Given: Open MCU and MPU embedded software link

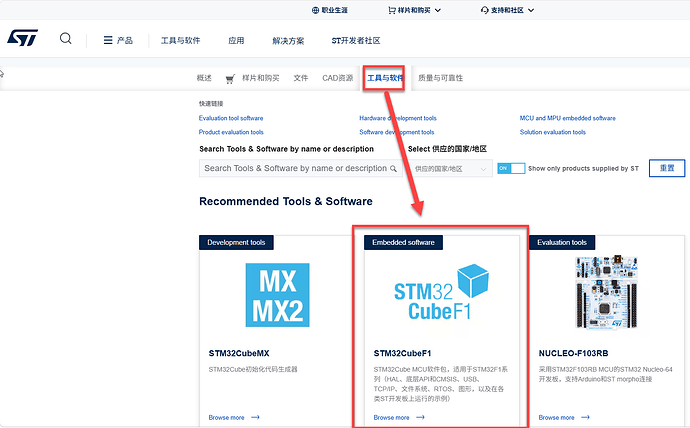Looking at the screenshot, I should (x=568, y=118).
